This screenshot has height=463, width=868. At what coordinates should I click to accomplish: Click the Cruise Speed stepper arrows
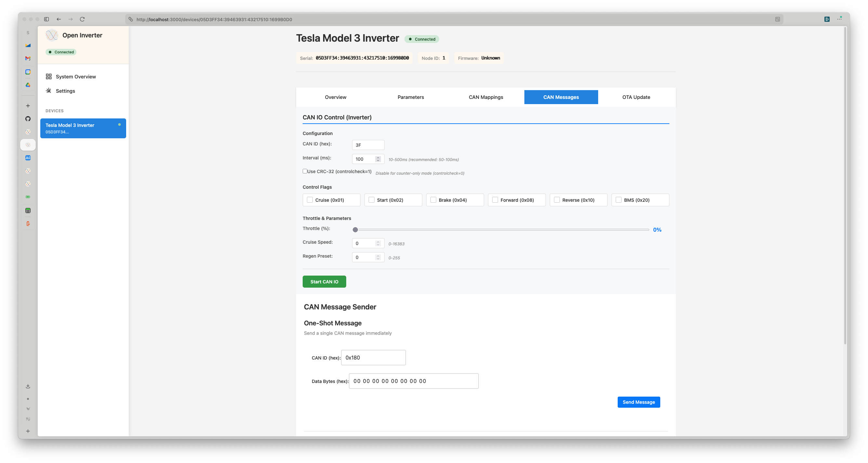pos(378,243)
